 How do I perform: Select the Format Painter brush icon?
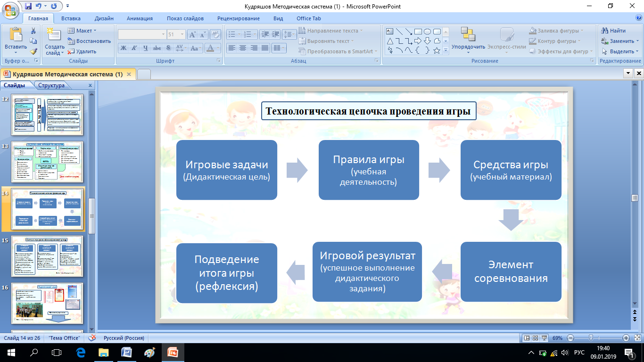[33, 51]
